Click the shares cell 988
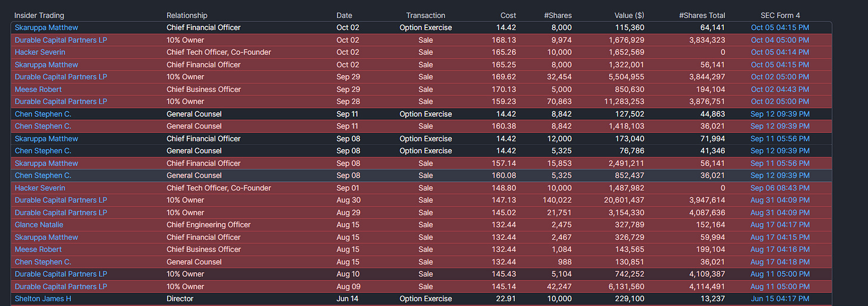The height and width of the screenshot is (306, 868). [x=565, y=262]
